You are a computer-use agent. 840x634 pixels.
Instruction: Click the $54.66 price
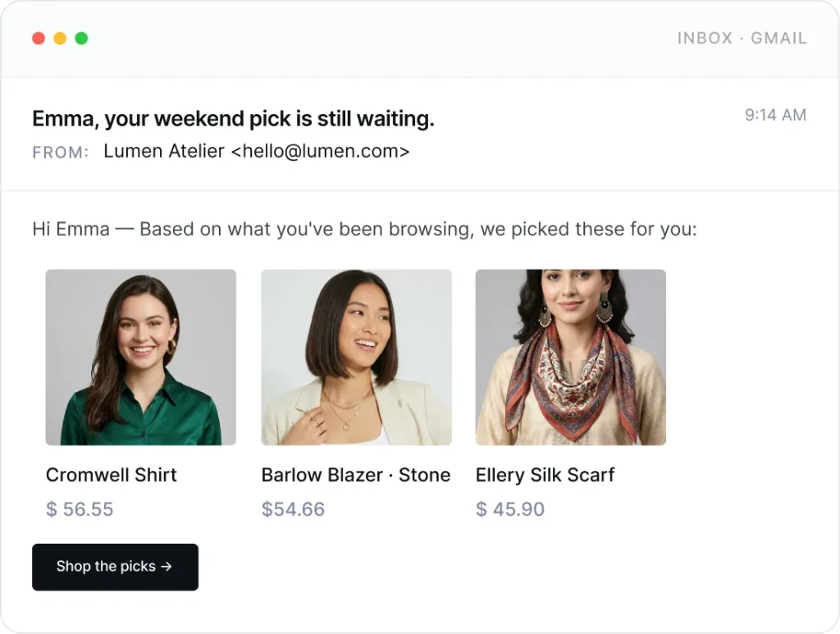tap(293, 509)
